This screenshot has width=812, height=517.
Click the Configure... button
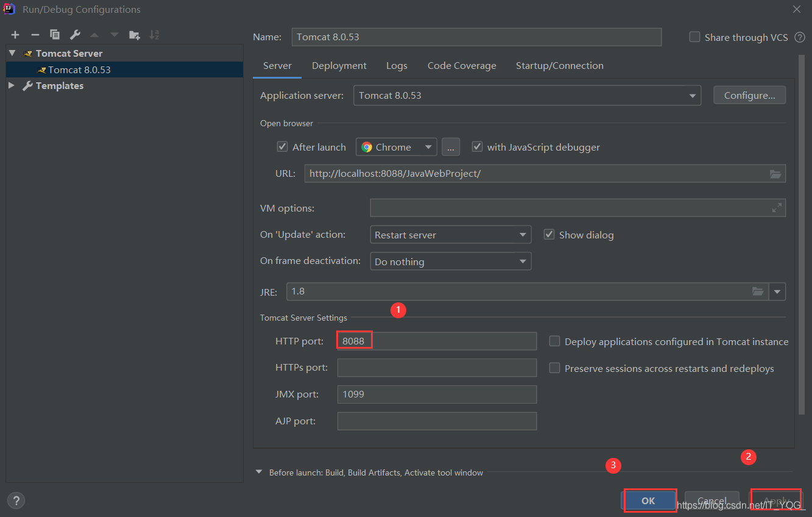(x=749, y=96)
